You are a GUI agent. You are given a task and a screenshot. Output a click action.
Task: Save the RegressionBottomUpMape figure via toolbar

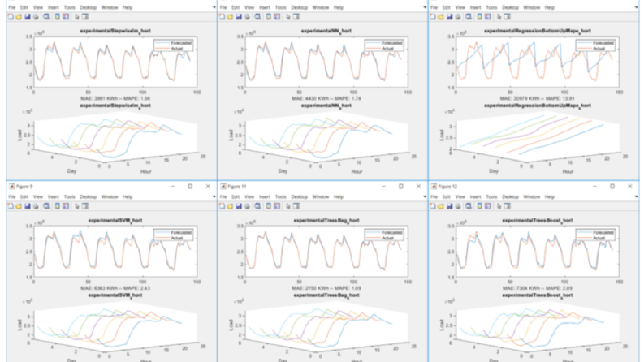[x=449, y=17]
